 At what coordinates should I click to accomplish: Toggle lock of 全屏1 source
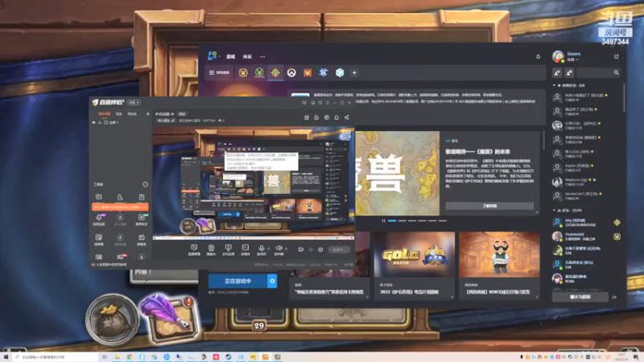coord(99,122)
